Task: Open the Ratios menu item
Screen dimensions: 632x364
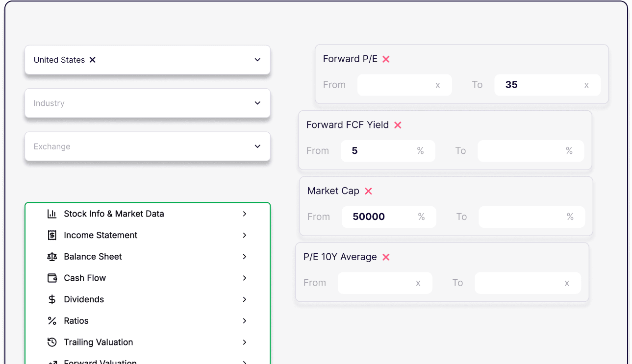Action: click(x=148, y=321)
